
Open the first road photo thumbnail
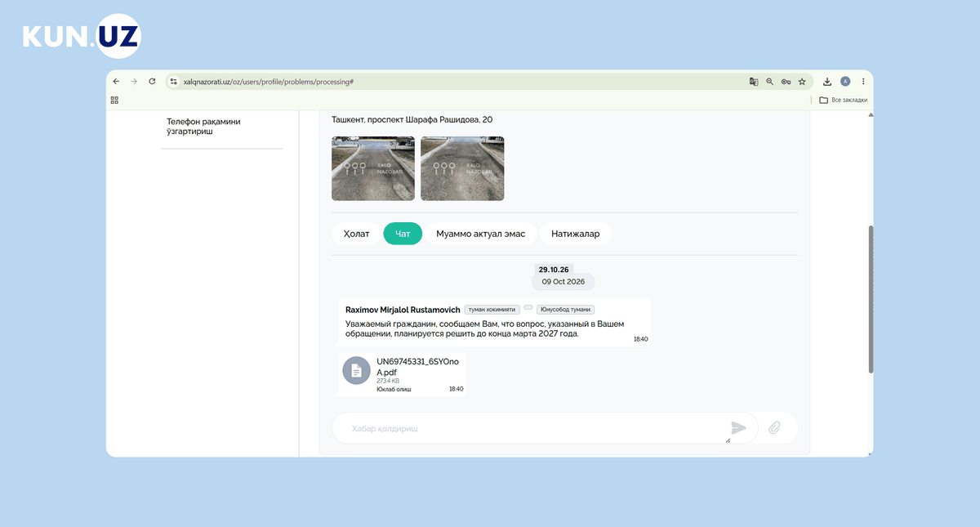click(x=373, y=168)
